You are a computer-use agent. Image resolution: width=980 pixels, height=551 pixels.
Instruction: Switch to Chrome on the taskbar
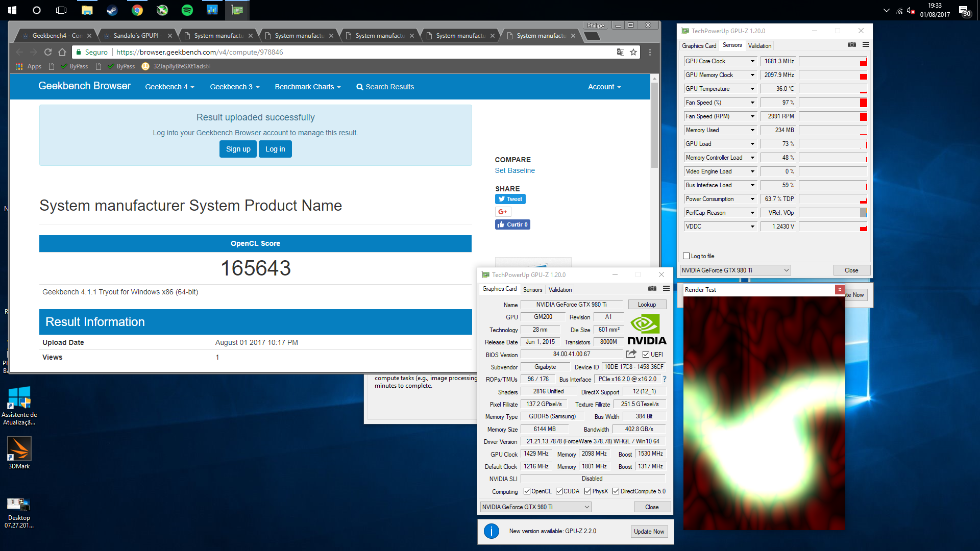pyautogui.click(x=137, y=10)
